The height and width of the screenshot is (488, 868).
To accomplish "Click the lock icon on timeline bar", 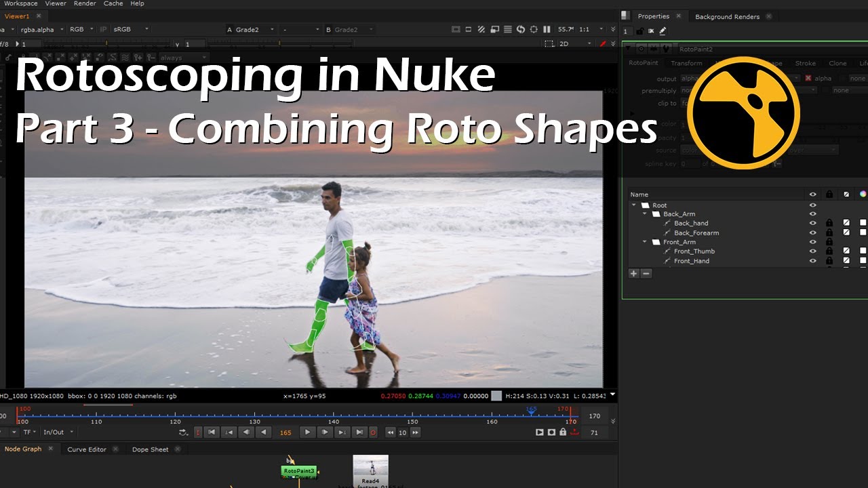I will click(x=563, y=432).
